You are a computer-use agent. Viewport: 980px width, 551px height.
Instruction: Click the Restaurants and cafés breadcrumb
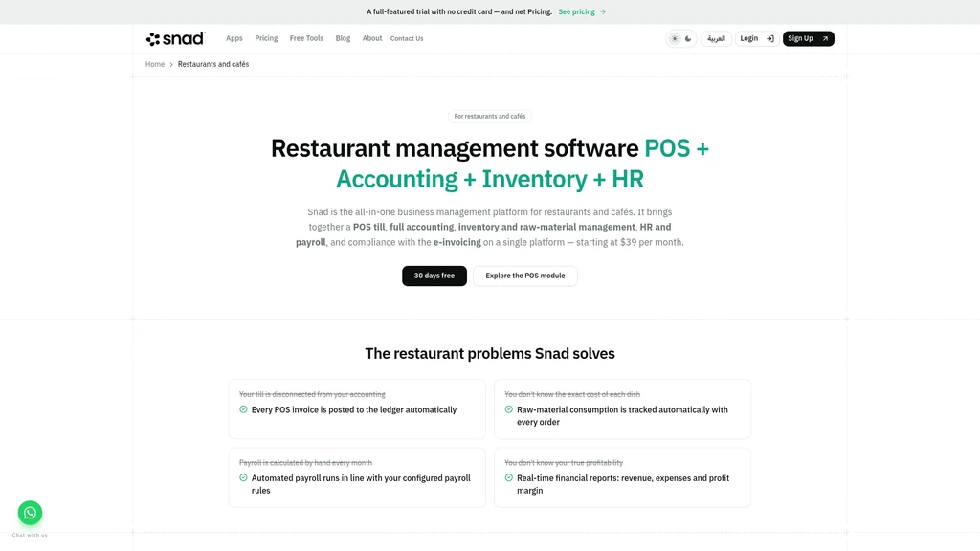click(x=213, y=64)
